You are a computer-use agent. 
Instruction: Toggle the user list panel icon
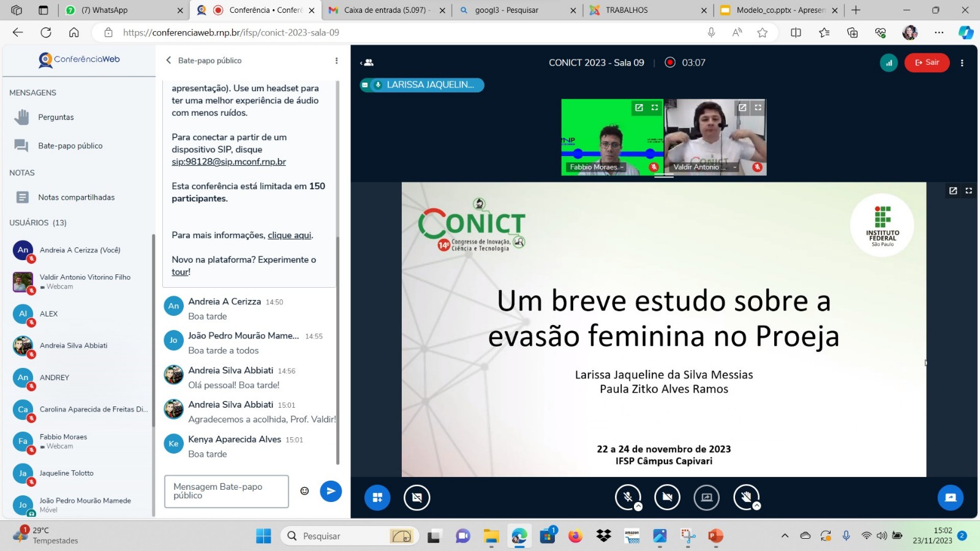click(x=367, y=62)
